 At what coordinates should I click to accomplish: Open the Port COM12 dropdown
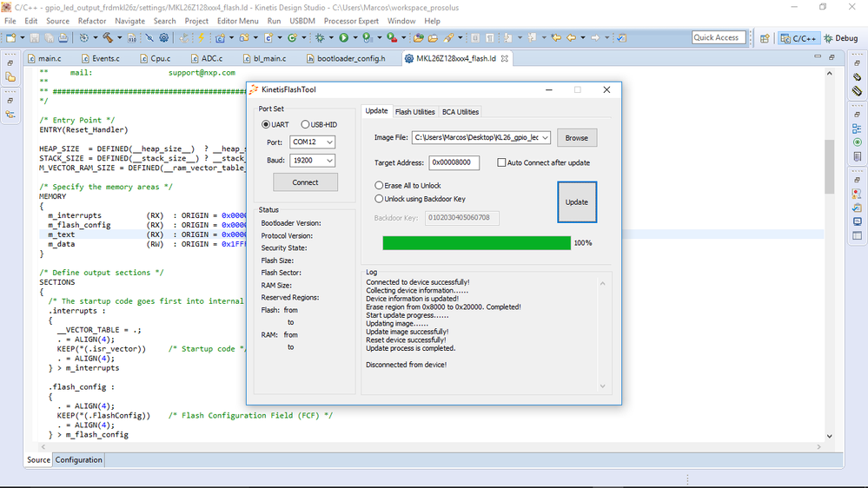click(x=312, y=142)
